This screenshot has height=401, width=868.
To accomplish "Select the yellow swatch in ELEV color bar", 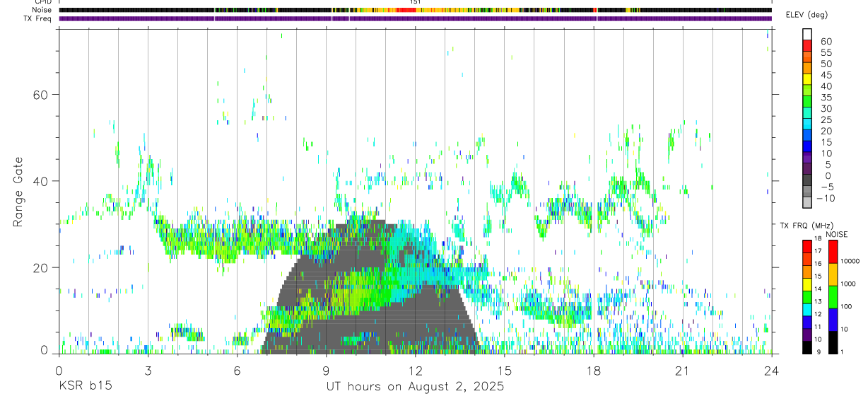I will coord(807,79).
